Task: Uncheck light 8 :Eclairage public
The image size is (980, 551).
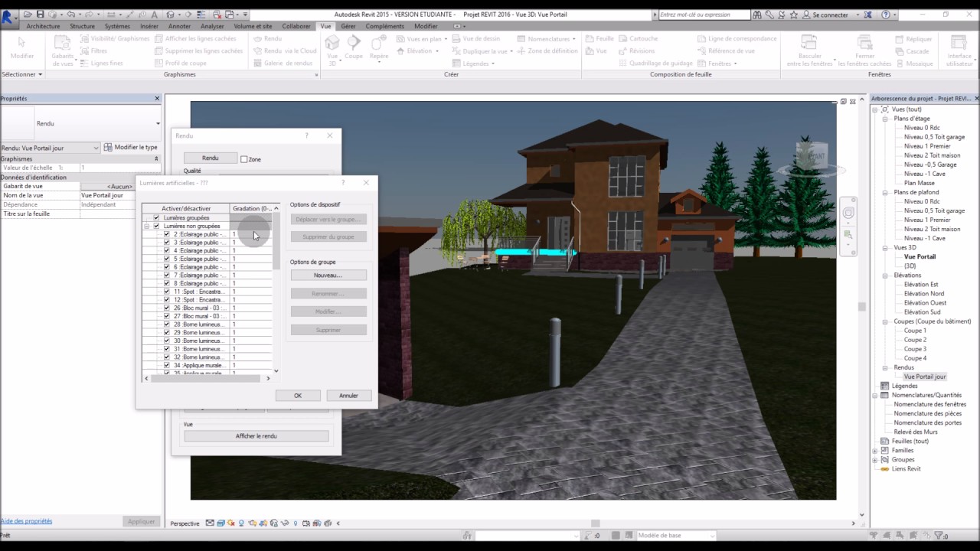Action: click(x=167, y=283)
